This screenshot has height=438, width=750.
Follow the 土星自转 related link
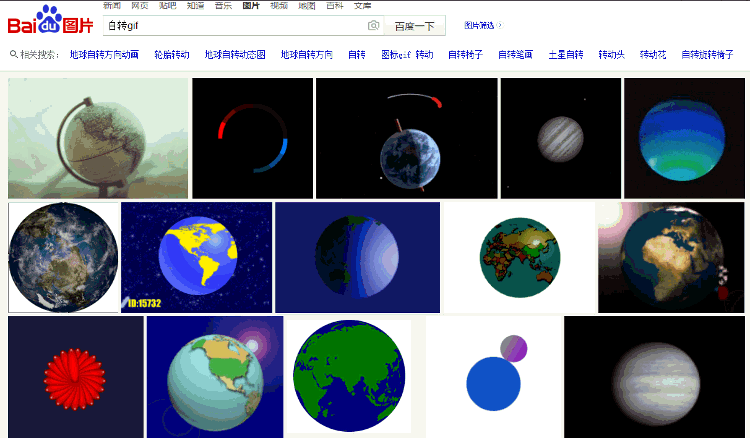(565, 55)
